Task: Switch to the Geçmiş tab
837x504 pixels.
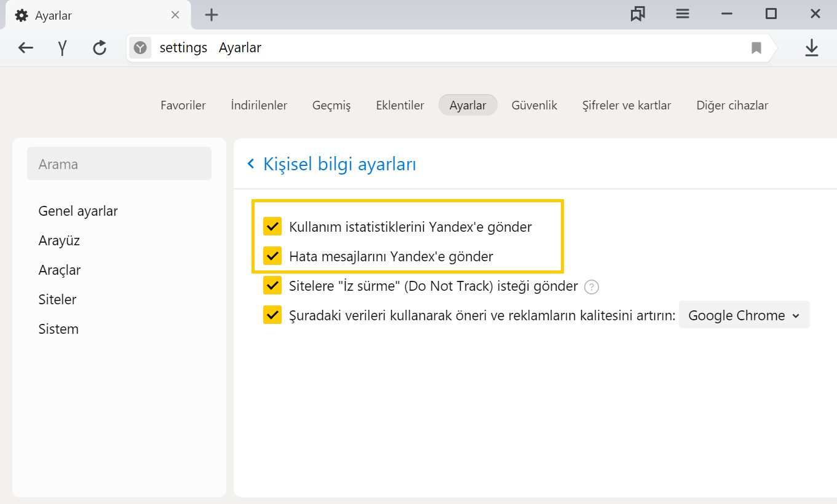Action: (x=331, y=105)
